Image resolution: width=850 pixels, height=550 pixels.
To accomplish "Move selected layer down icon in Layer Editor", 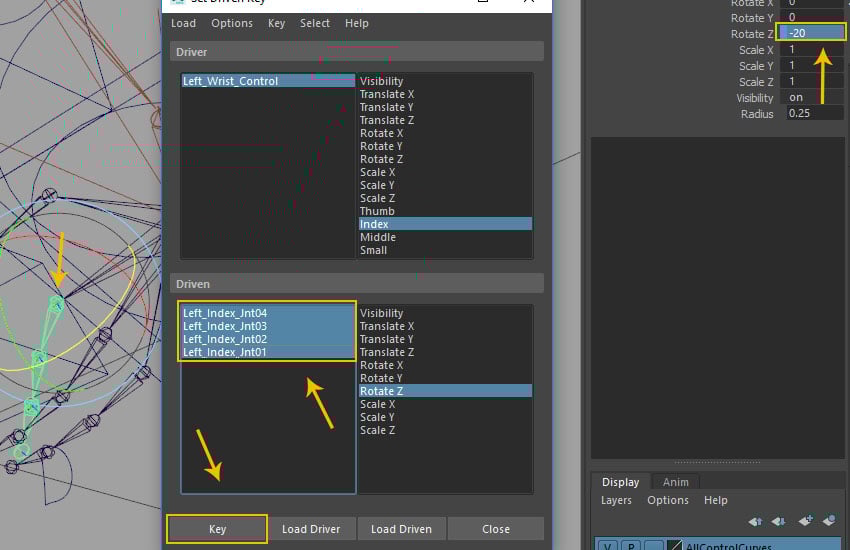I will [778, 521].
